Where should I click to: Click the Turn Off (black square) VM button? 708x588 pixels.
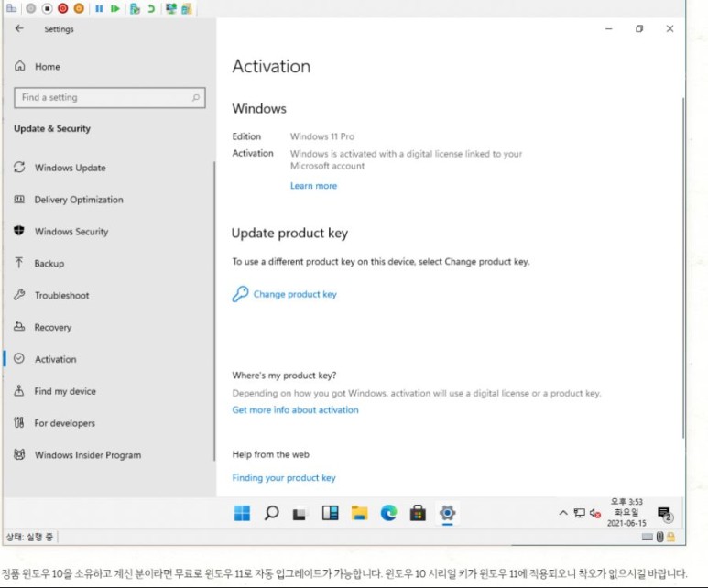(x=47, y=8)
